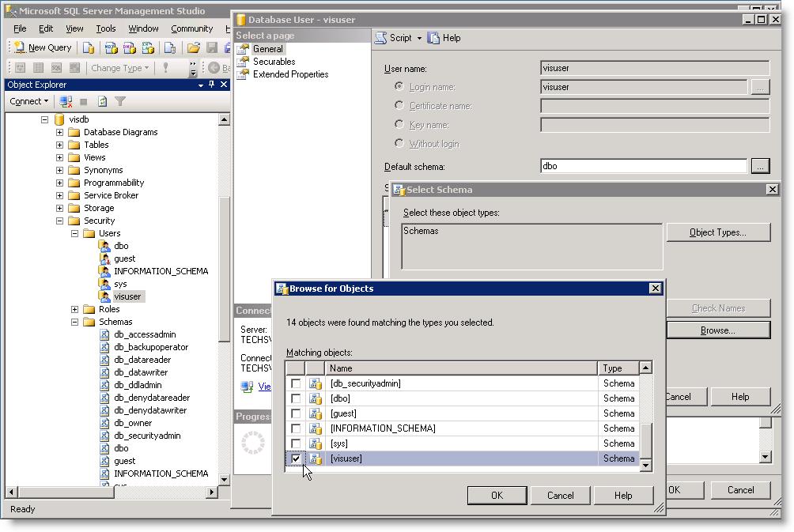Click Cancel in Browse for Objects
Screen dimensions: 794x532
pos(560,496)
